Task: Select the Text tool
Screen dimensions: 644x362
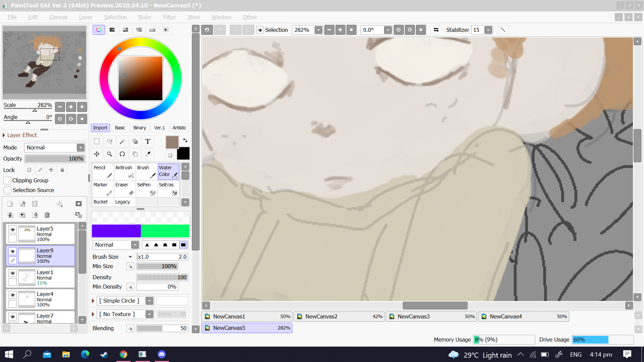Action: [148, 141]
